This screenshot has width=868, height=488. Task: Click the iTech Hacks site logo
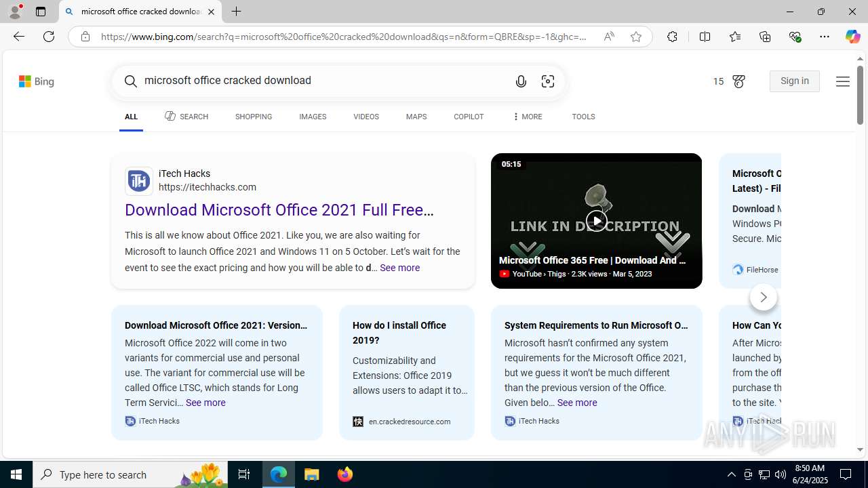click(138, 181)
